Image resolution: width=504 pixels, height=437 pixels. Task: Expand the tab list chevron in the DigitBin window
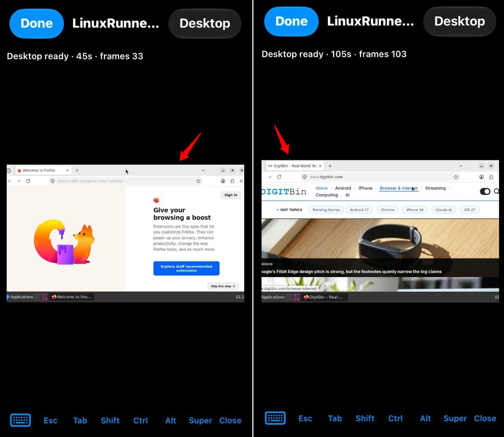461,166
